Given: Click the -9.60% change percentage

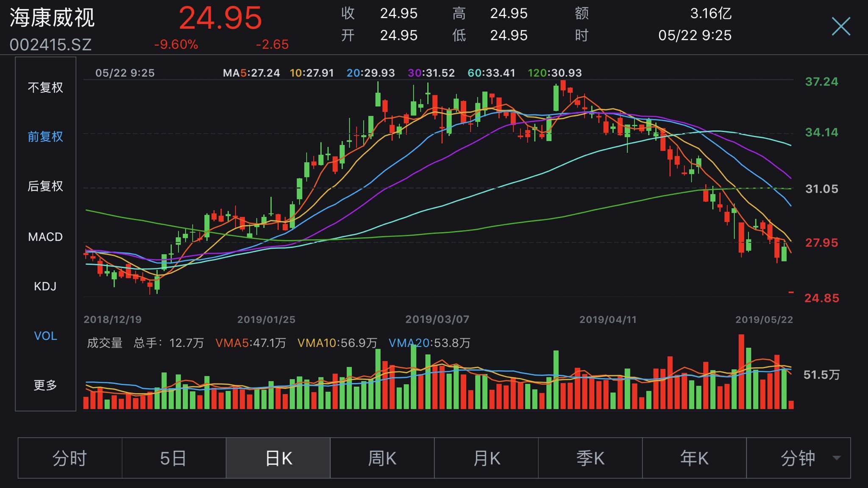Looking at the screenshot, I should pos(176,44).
